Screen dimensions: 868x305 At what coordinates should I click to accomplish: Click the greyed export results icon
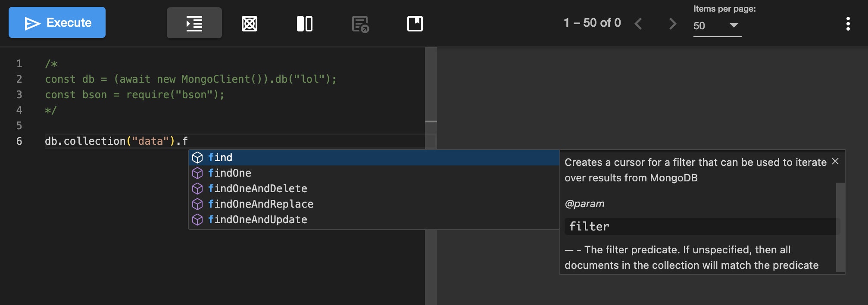tap(360, 24)
